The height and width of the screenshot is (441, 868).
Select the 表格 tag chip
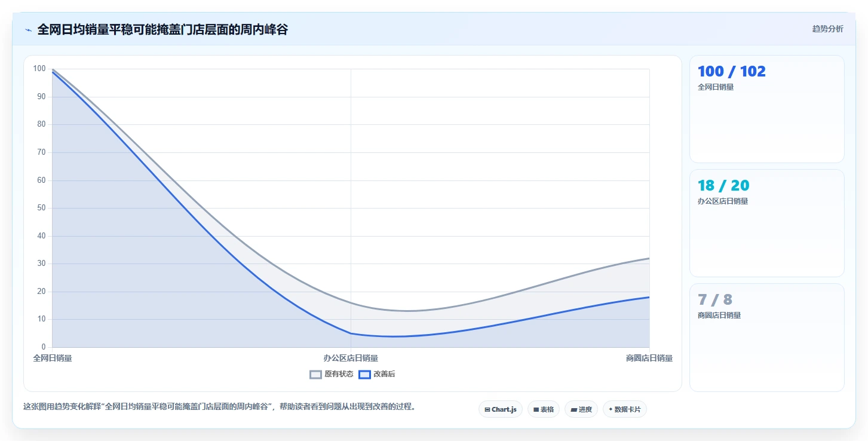click(x=544, y=409)
